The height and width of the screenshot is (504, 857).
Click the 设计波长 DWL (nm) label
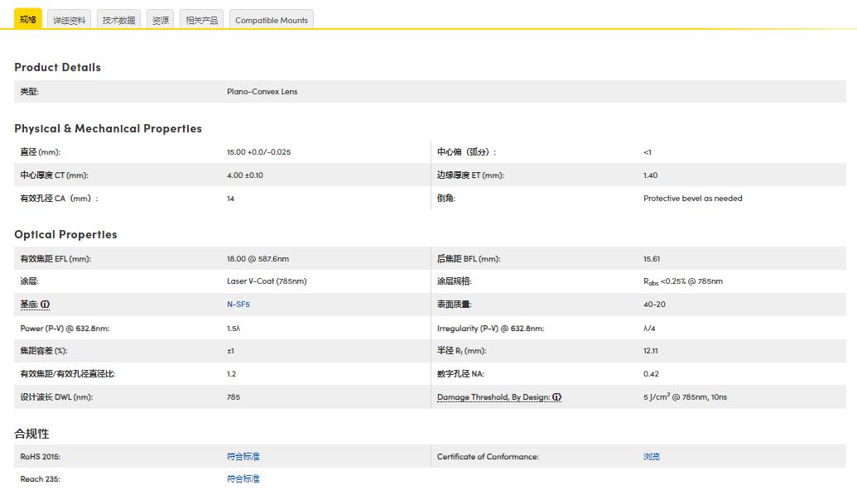click(x=57, y=397)
